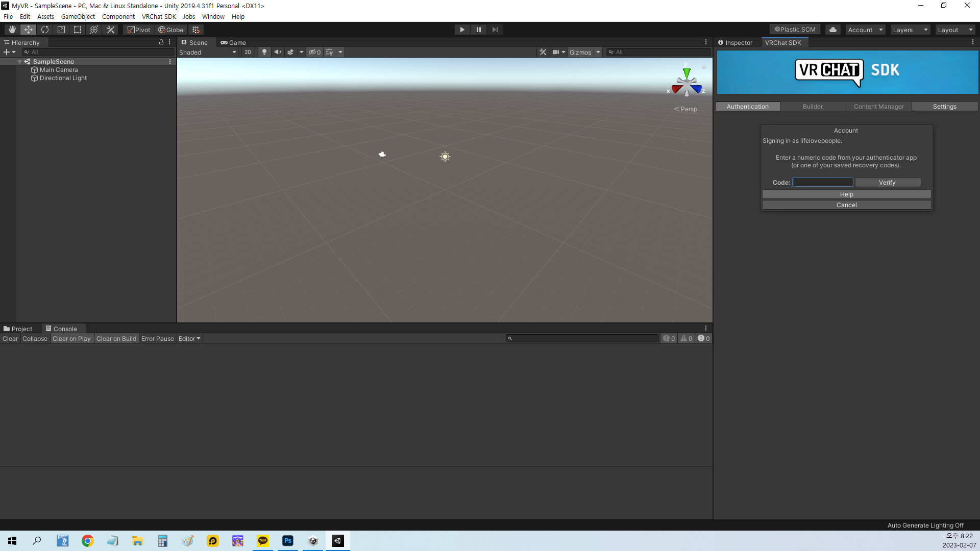Image resolution: width=980 pixels, height=551 pixels.
Task: Toggle hidden objects visibility counter
Action: point(314,52)
